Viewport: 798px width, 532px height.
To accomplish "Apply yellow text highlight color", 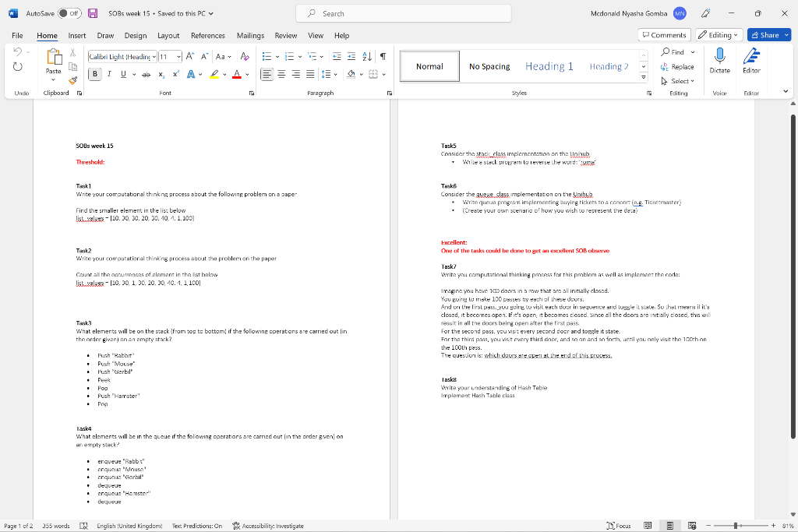I will (x=214, y=74).
